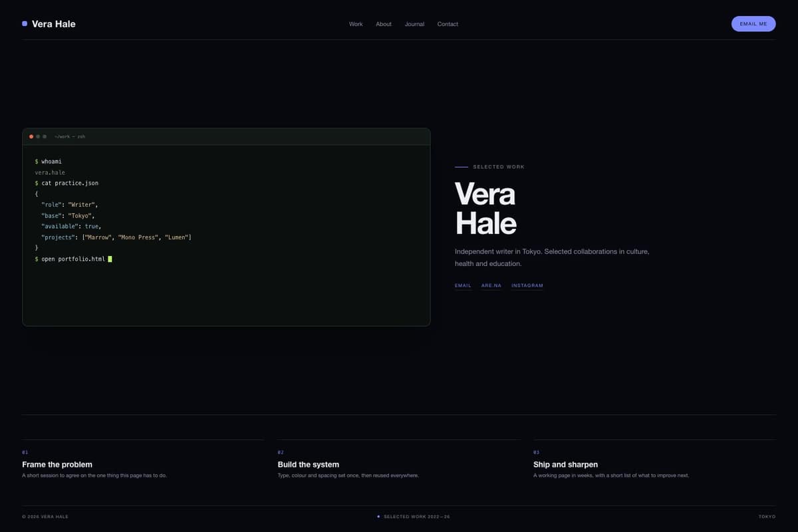The height and width of the screenshot is (532, 798).
Task: Go to the Journal page
Action: pyautogui.click(x=414, y=24)
